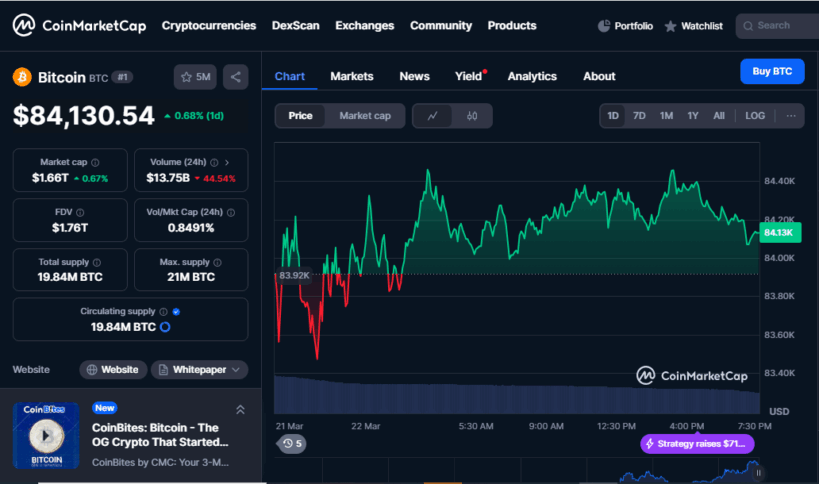This screenshot has width=819, height=484.
Task: Open Cryptocurrencies menu
Action: 209,26
